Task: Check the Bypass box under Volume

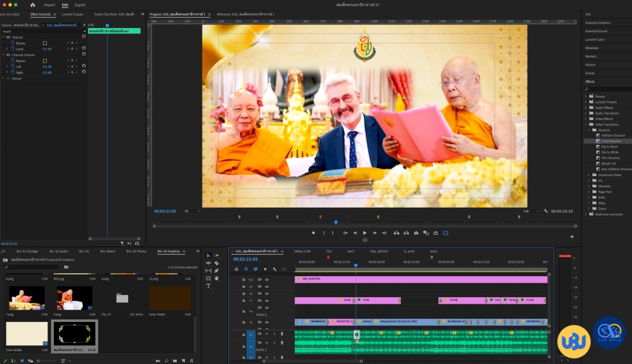Action: click(44, 43)
